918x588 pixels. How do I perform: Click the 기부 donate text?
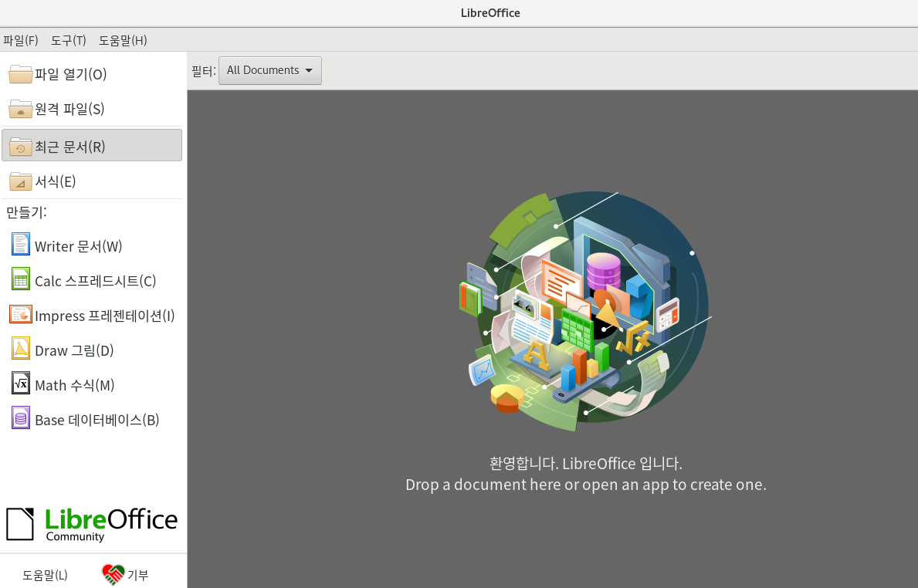[138, 575]
